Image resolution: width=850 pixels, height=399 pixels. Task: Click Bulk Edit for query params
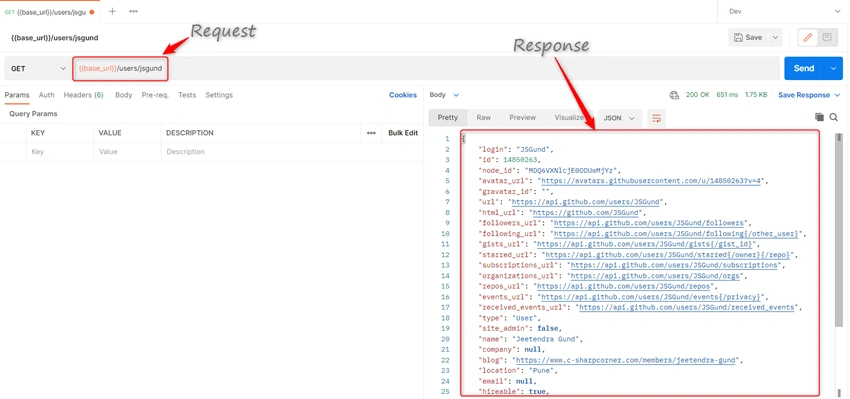pos(403,133)
